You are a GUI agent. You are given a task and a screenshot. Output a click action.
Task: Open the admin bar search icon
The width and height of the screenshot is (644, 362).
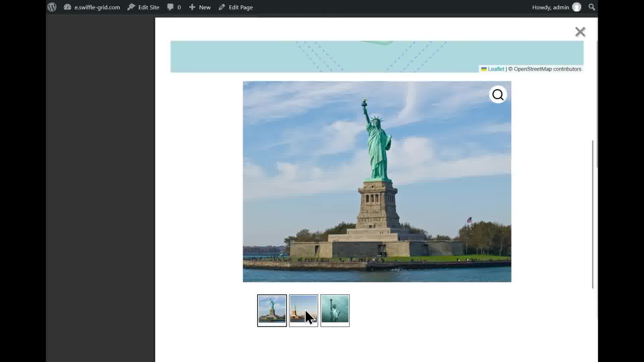pos(592,7)
